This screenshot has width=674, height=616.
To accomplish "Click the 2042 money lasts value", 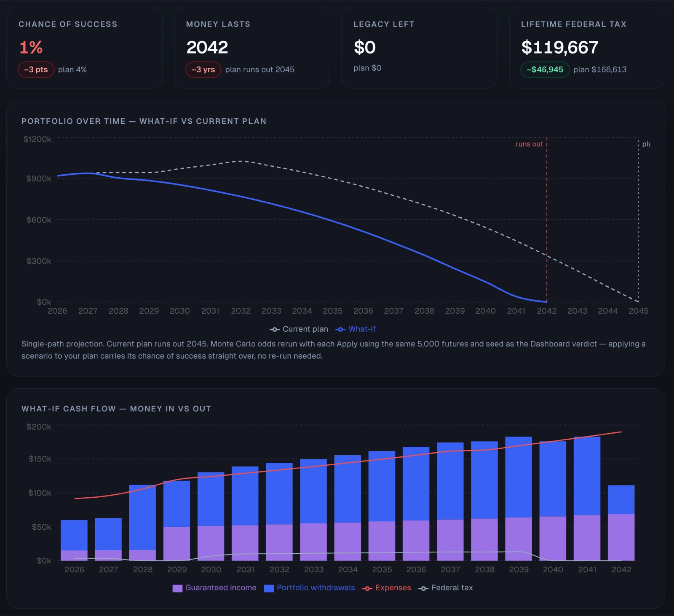I will point(207,47).
